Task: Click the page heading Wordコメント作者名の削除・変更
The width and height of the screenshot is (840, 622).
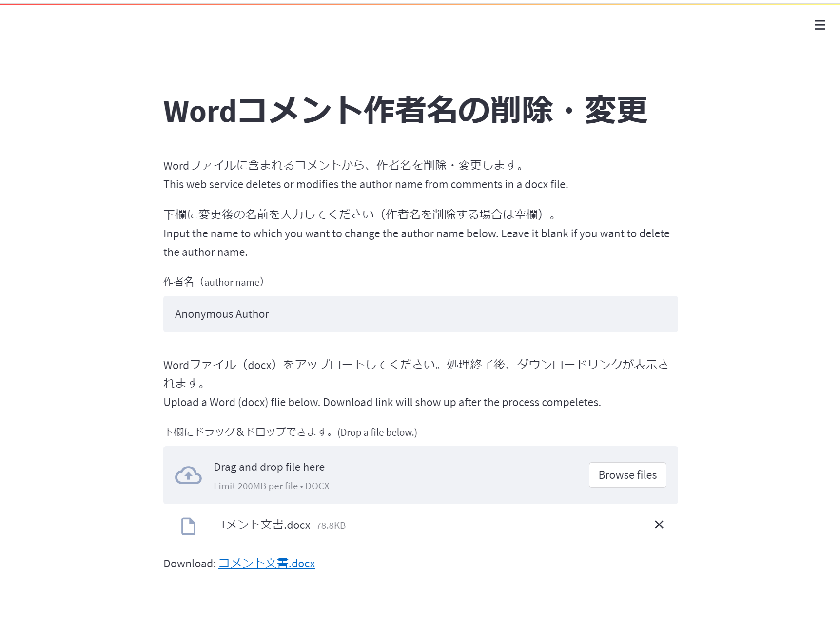Action: pos(405,111)
